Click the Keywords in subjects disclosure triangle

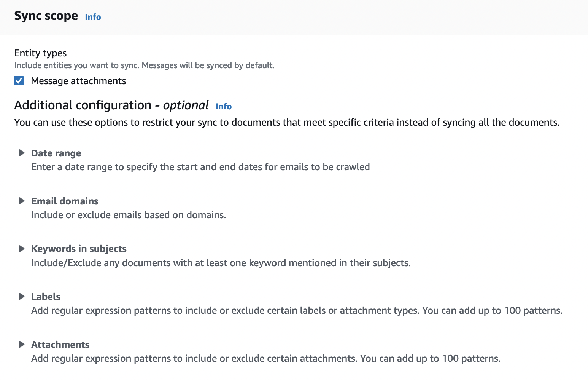(x=22, y=249)
